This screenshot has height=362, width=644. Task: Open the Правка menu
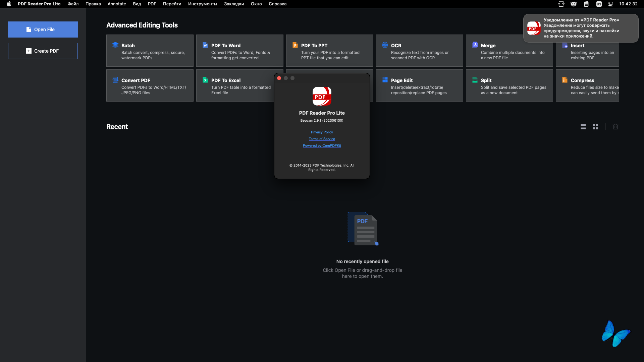click(x=93, y=4)
